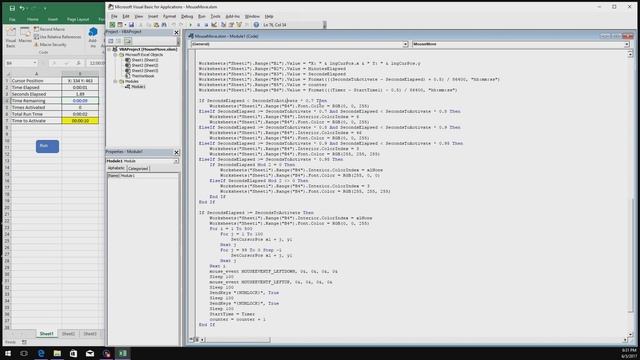Click the Visual Basic ribbon button in Excel

11,37
